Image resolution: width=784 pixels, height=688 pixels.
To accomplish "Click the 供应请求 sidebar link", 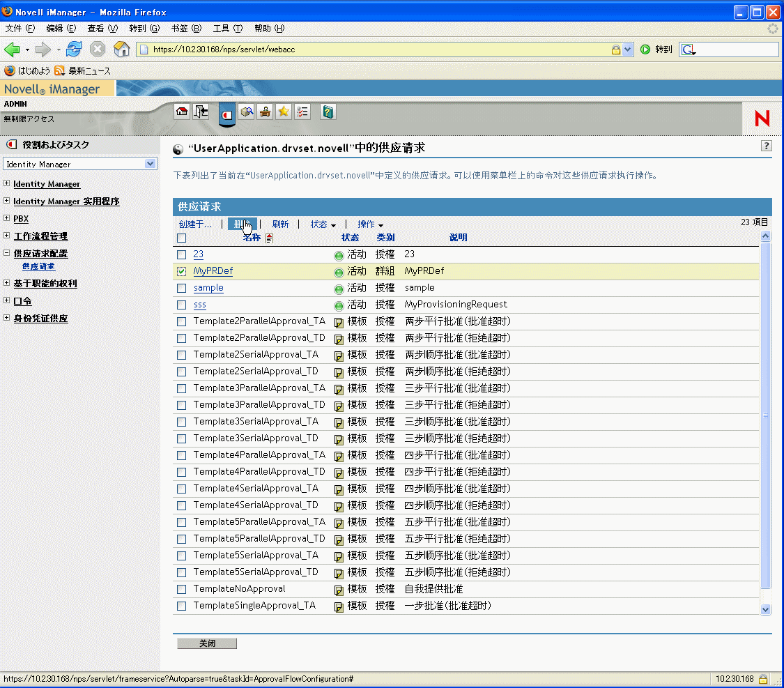I will coord(38,266).
